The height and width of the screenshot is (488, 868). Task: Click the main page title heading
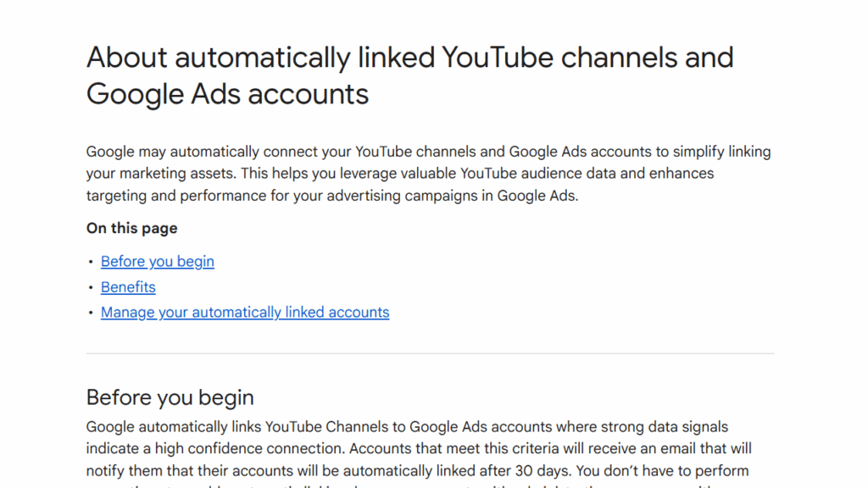409,75
